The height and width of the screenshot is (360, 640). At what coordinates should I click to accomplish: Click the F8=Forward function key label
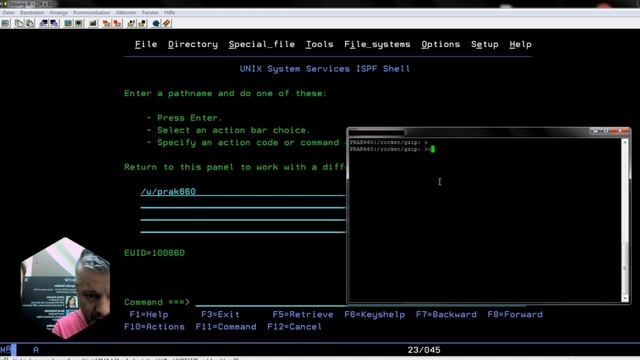tap(515, 315)
